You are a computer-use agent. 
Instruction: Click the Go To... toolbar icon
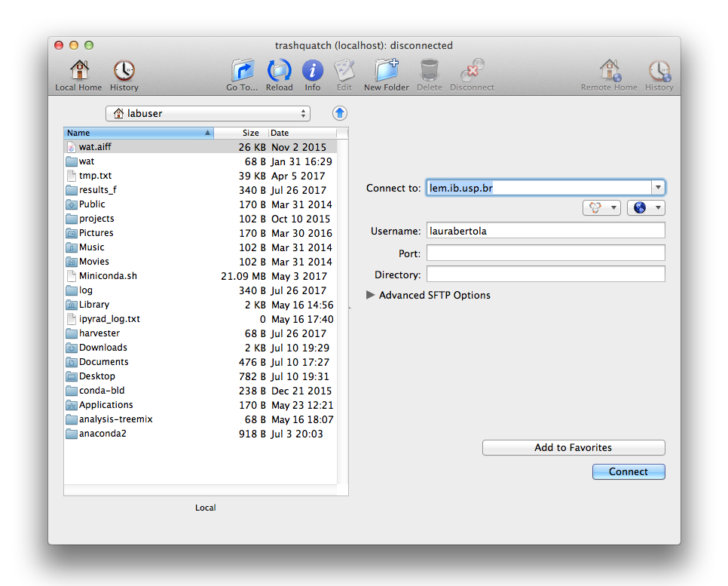pos(242,75)
